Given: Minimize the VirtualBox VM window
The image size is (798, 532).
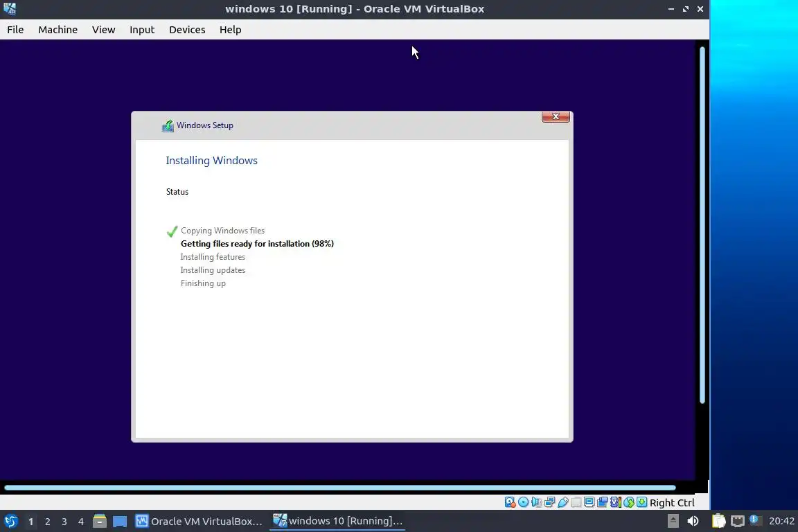Looking at the screenshot, I should (671, 9).
